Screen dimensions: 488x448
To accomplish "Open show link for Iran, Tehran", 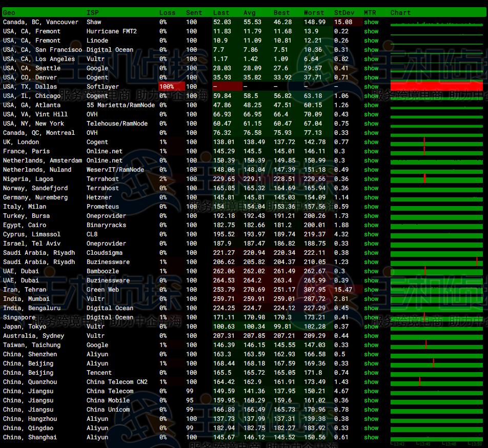I will 371,290.
